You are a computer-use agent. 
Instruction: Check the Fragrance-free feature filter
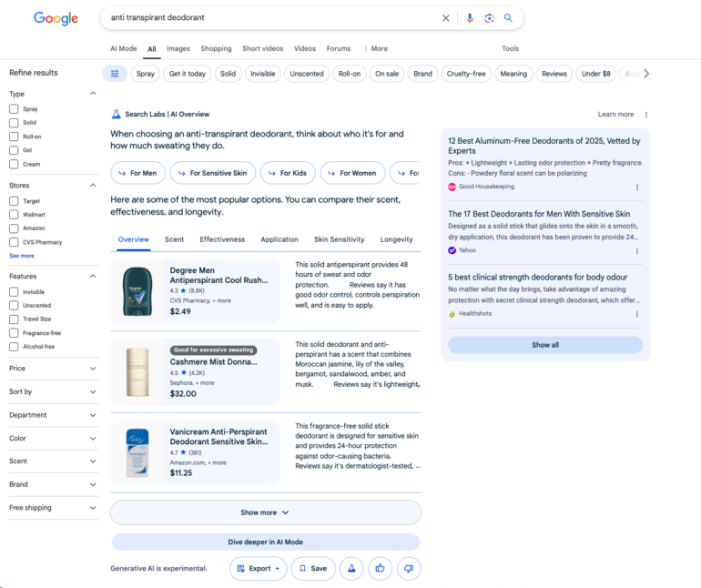click(x=14, y=333)
